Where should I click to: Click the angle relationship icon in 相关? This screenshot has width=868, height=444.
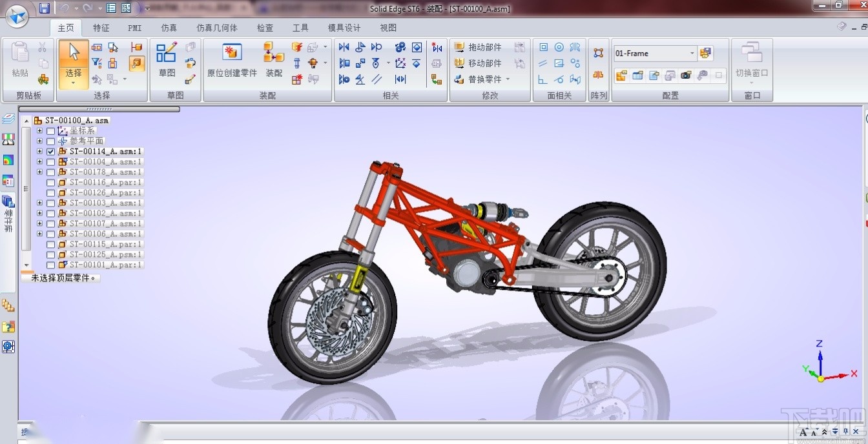(x=360, y=79)
